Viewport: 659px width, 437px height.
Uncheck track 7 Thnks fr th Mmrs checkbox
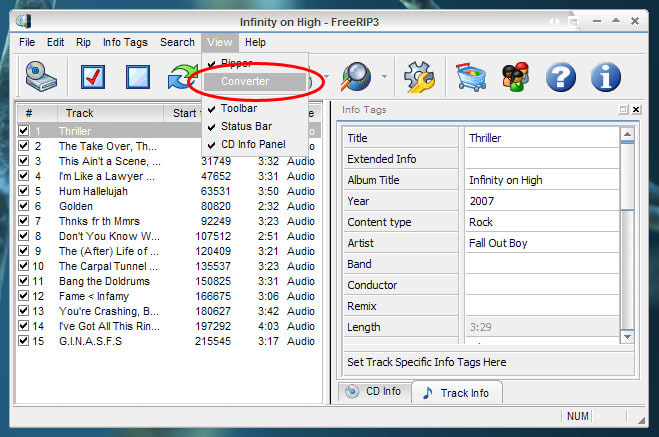coord(24,221)
